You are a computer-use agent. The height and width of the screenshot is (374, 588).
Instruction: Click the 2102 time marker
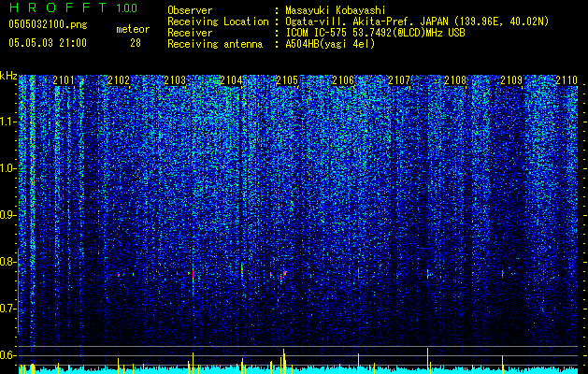pyautogui.click(x=119, y=79)
